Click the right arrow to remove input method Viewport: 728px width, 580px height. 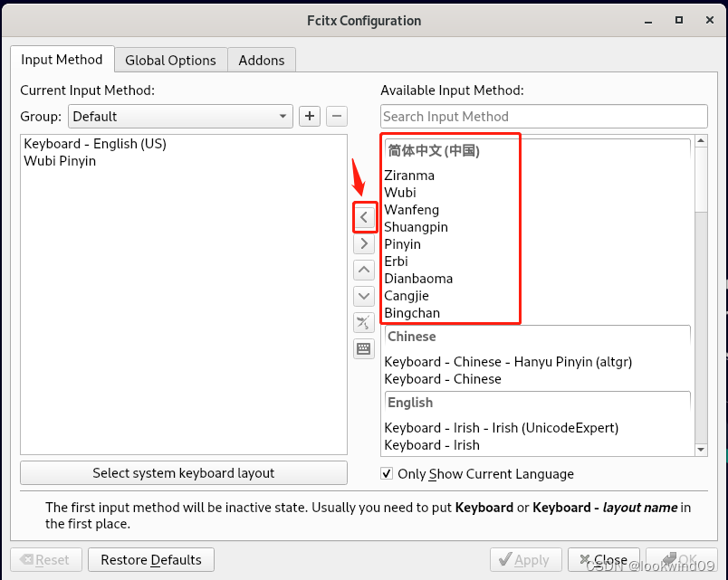(x=364, y=243)
